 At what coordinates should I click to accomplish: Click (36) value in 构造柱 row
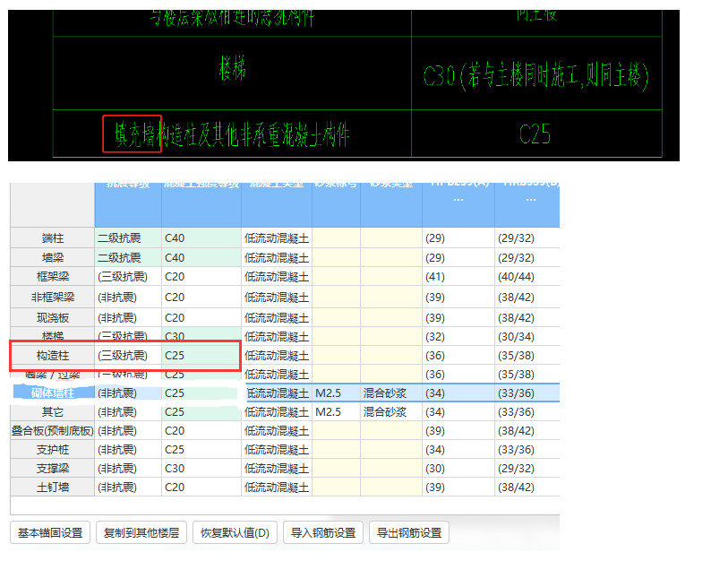coord(458,356)
